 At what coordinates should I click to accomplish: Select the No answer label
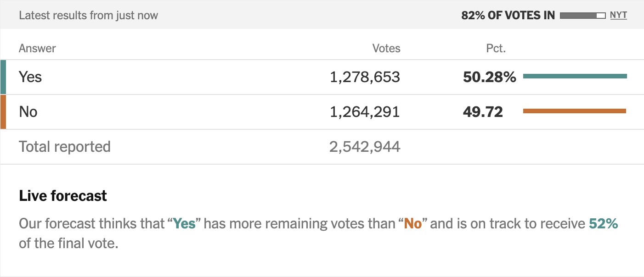click(x=28, y=112)
